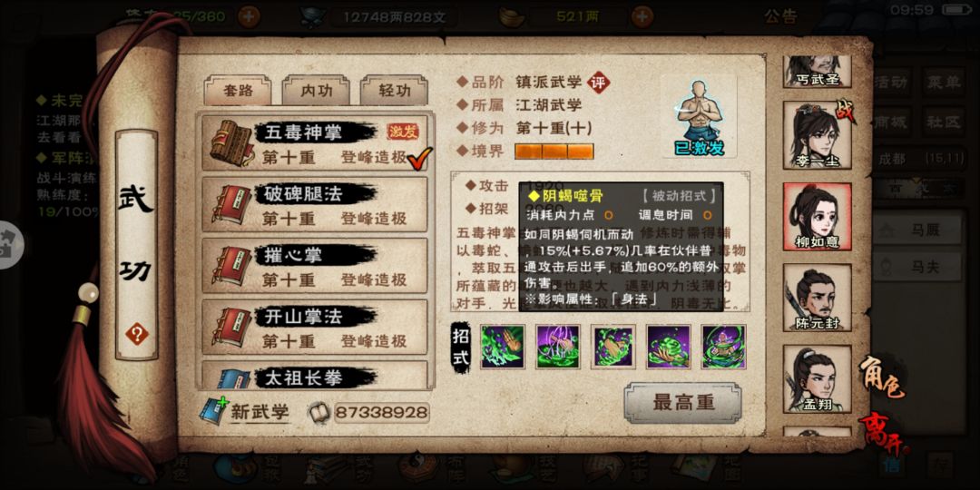
Task: Choose character portrait 陈元封
Action: [x=818, y=298]
